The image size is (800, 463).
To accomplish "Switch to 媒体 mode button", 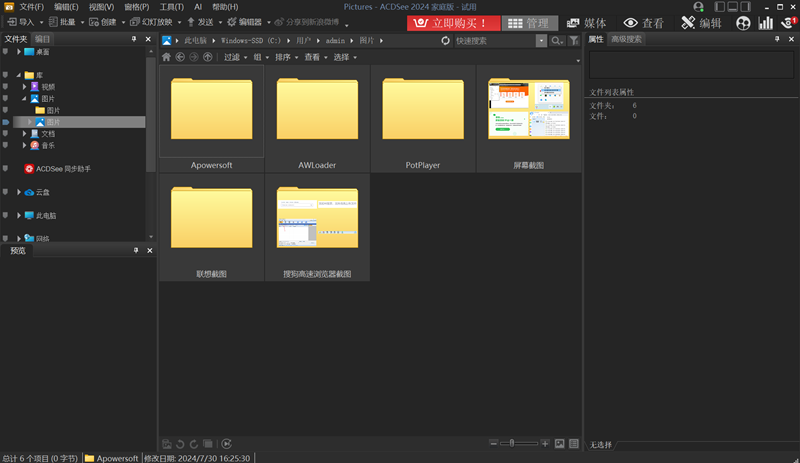I will pos(586,23).
